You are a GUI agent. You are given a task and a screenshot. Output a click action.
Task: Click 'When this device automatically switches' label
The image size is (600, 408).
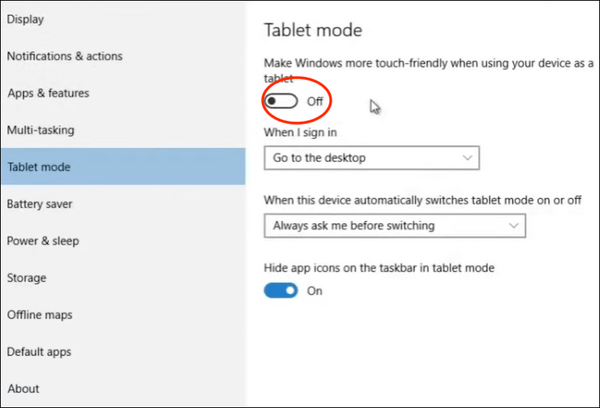coord(422,200)
